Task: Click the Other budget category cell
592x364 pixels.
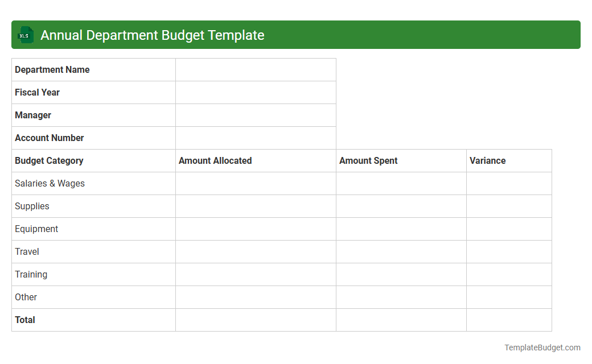Action: 26,297
